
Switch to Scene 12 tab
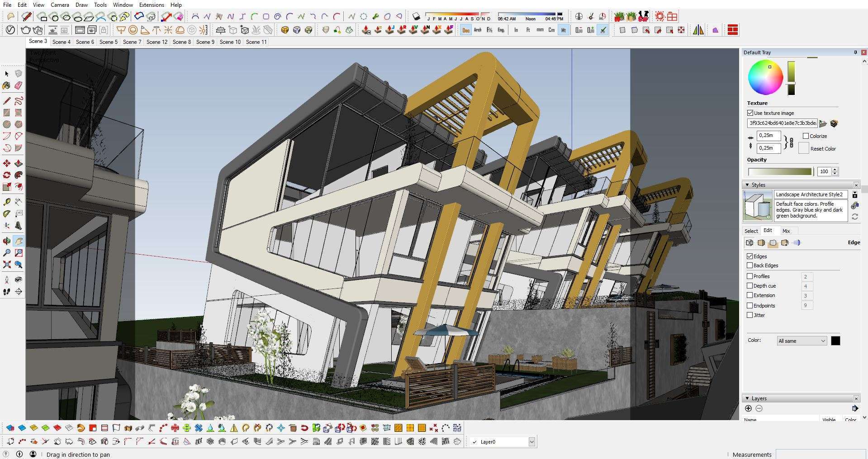157,42
